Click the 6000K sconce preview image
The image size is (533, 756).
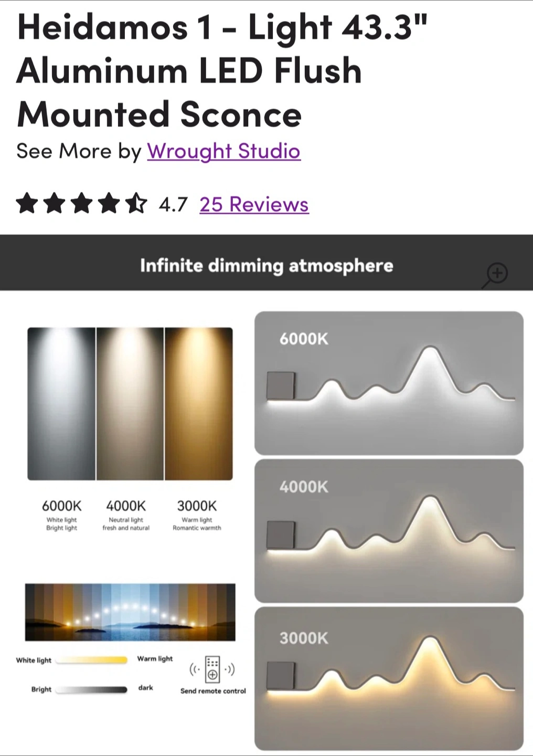(x=389, y=383)
